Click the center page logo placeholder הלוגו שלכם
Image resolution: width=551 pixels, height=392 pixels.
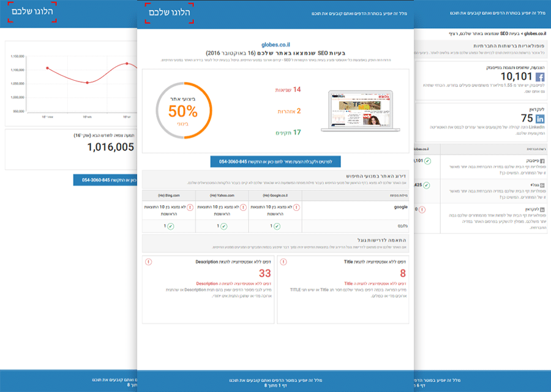170,13
